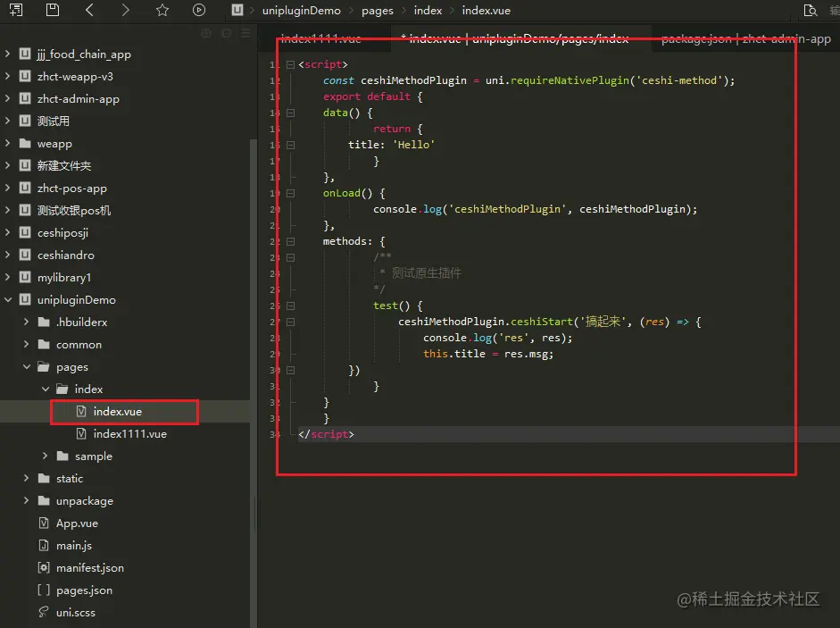Screen dimensions: 840x628
Task: Click the Save file toolbar icon
Action: (53, 10)
